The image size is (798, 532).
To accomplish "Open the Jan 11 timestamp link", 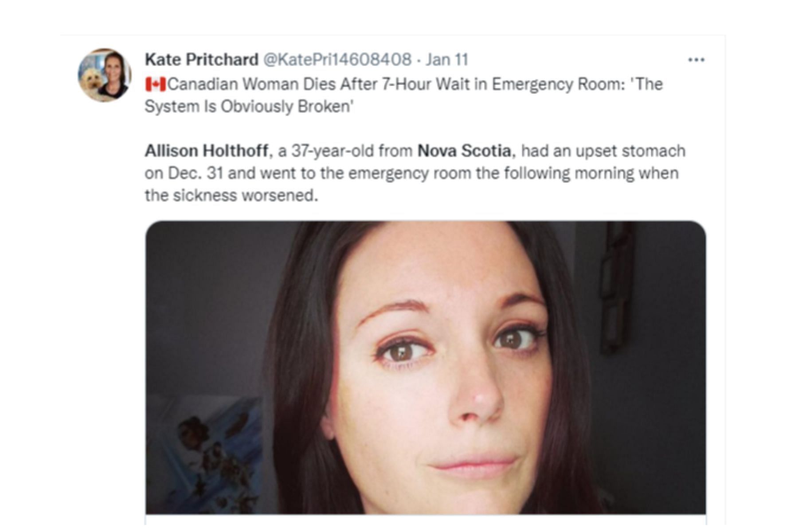I will point(447,59).
